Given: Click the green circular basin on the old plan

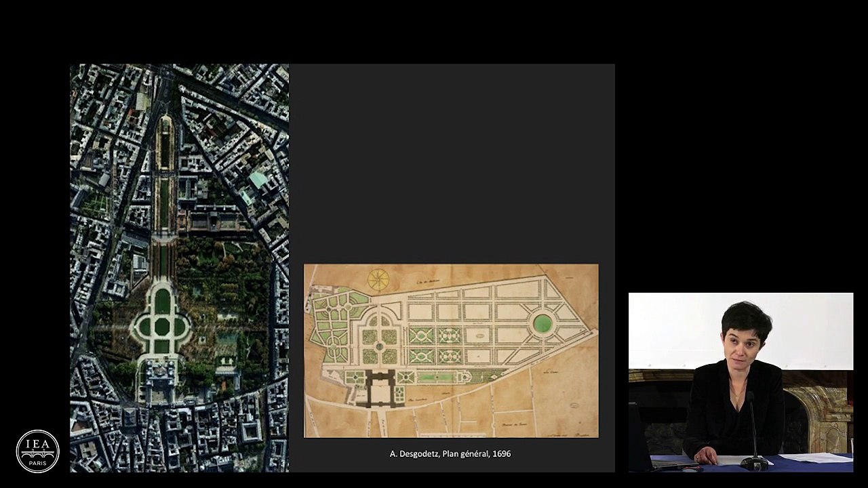Looking at the screenshot, I should click(542, 324).
